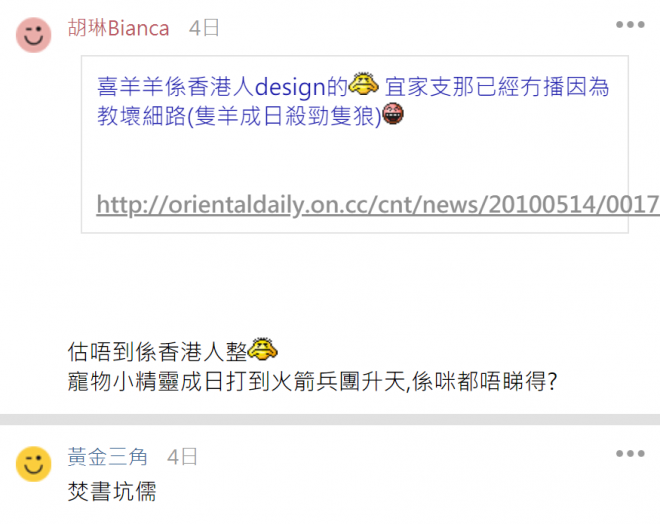View 黃金三角's user profile name
This screenshot has width=660, height=524.
pyautogui.click(x=107, y=457)
